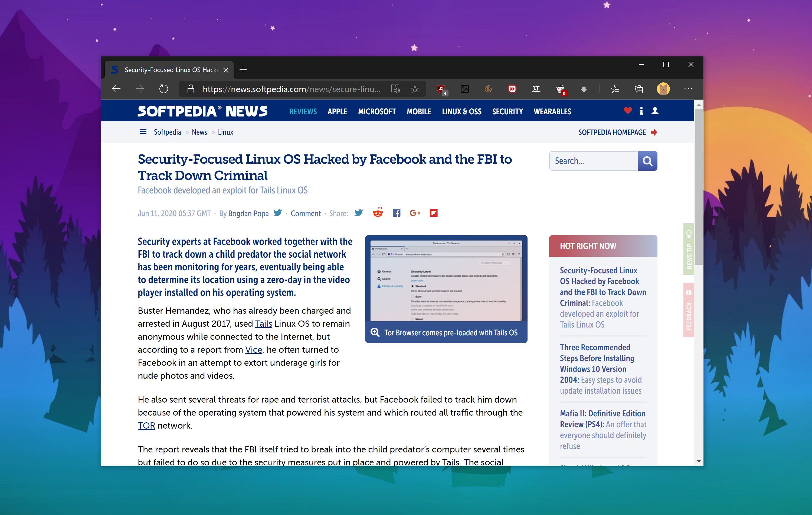The width and height of the screenshot is (812, 515).
Task: Share the article on Google Plus
Action: coord(415,213)
